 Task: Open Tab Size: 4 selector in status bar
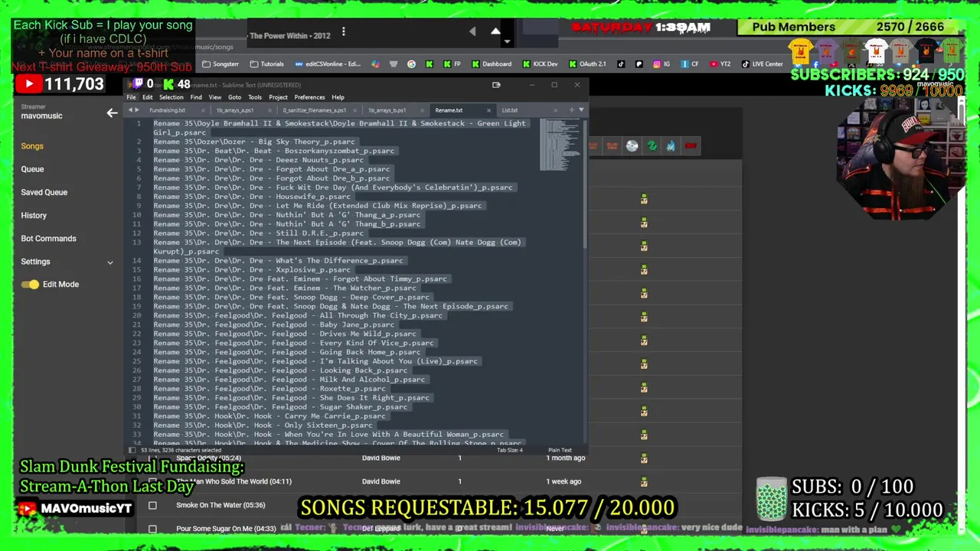tap(510, 450)
